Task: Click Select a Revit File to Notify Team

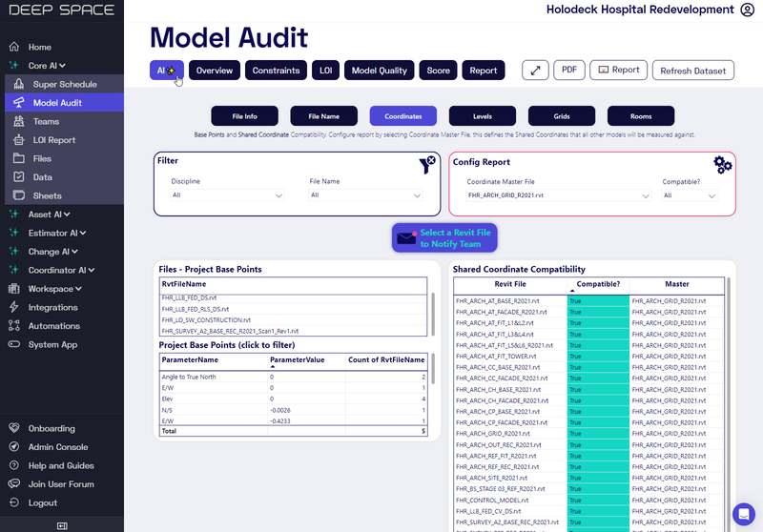Action: coord(444,238)
